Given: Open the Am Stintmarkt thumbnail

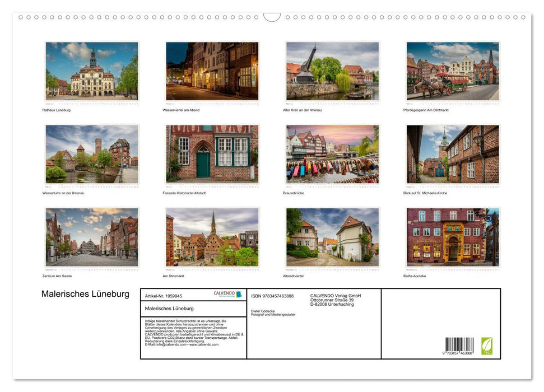Looking at the screenshot, I should click(211, 236).
